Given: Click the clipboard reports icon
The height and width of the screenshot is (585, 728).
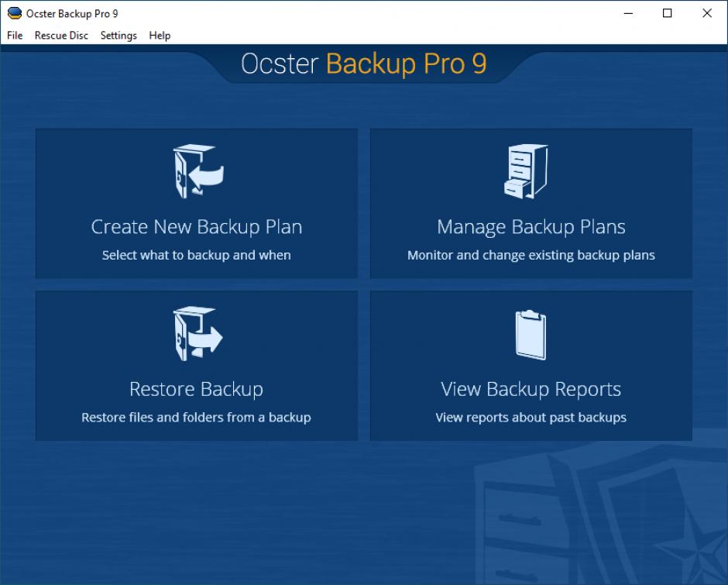Looking at the screenshot, I should click(x=531, y=335).
